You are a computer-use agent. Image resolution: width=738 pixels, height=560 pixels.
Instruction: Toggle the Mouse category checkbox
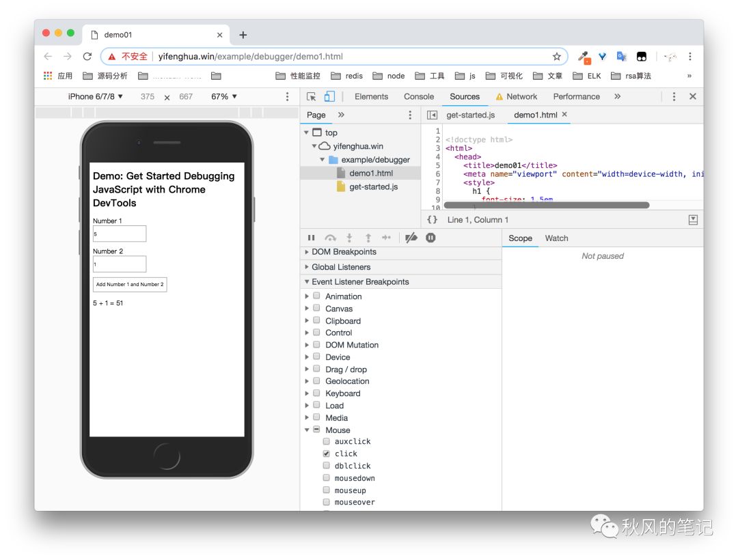tap(317, 430)
